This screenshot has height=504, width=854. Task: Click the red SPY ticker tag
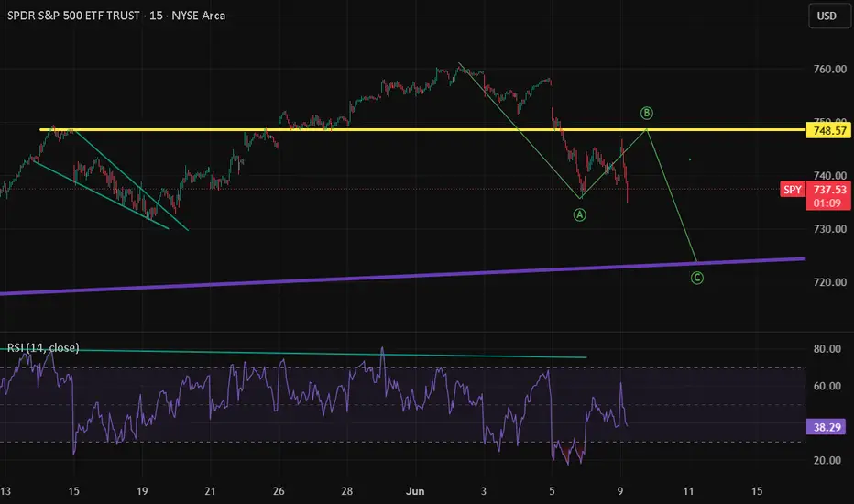[x=793, y=190]
